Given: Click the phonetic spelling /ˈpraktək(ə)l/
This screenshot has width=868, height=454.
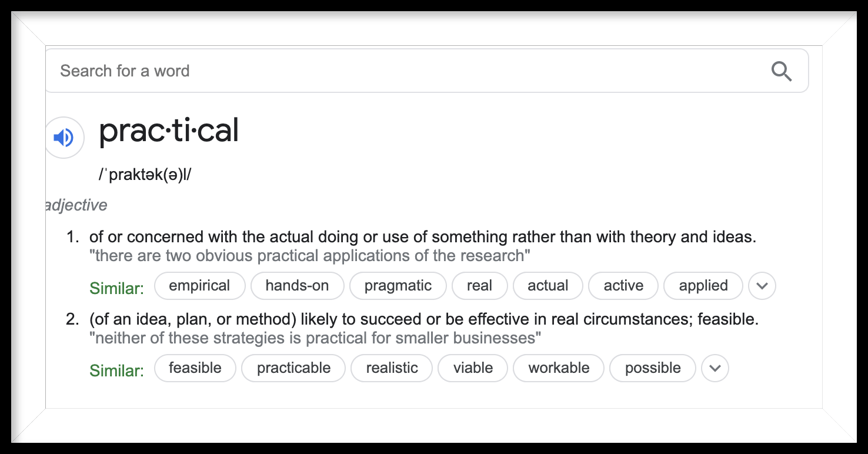Looking at the screenshot, I should pos(145,175).
